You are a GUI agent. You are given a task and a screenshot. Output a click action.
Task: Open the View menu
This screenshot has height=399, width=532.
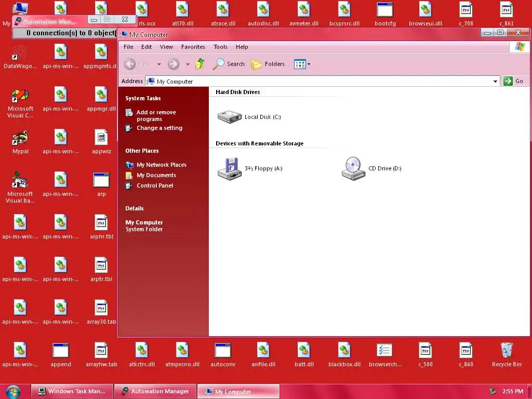point(166,47)
